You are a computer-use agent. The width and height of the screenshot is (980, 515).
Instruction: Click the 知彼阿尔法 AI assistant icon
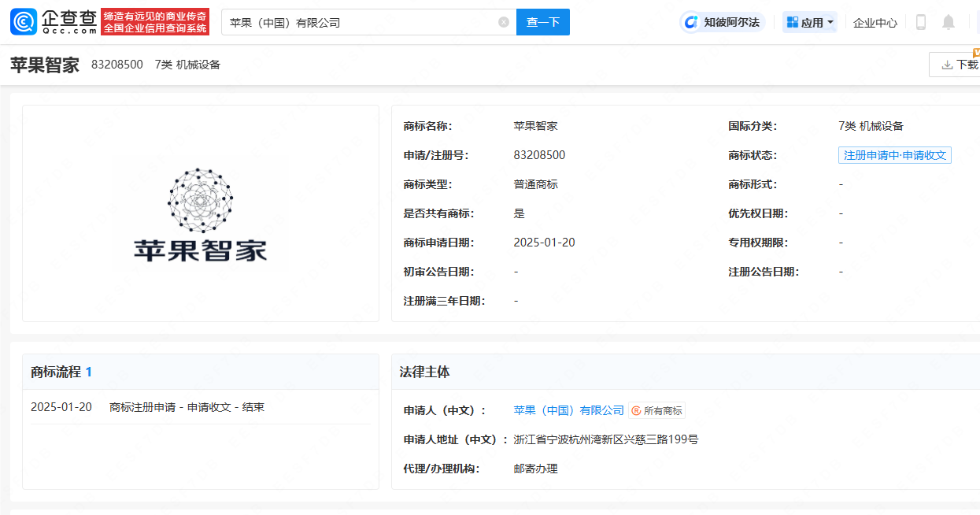(x=692, y=22)
